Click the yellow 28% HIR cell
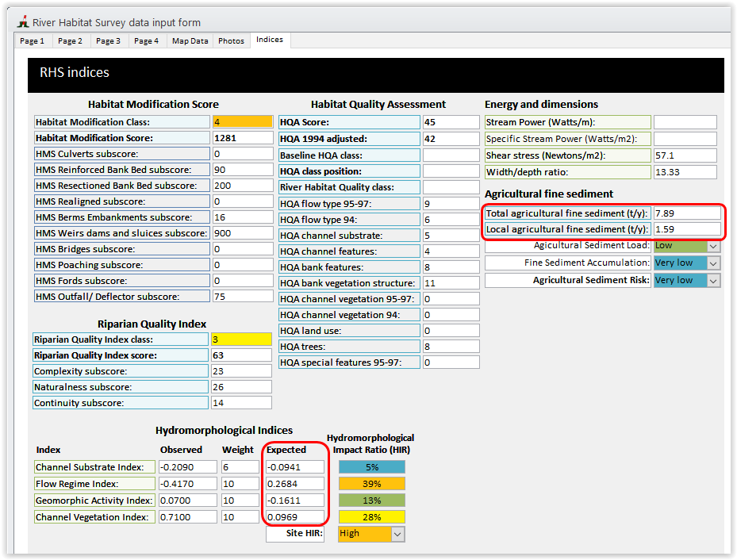Image resolution: width=737 pixels, height=560 pixels. pos(372,517)
